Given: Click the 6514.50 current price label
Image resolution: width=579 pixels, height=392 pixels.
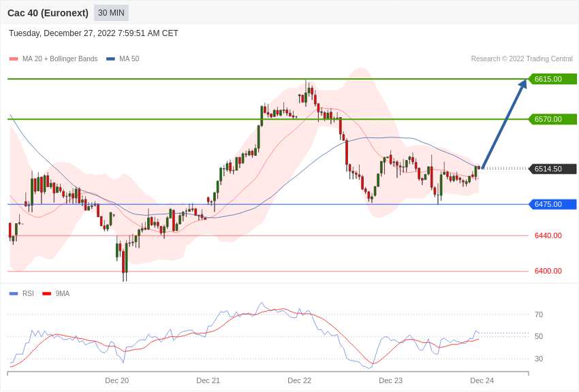Looking at the screenshot, I should tap(552, 169).
